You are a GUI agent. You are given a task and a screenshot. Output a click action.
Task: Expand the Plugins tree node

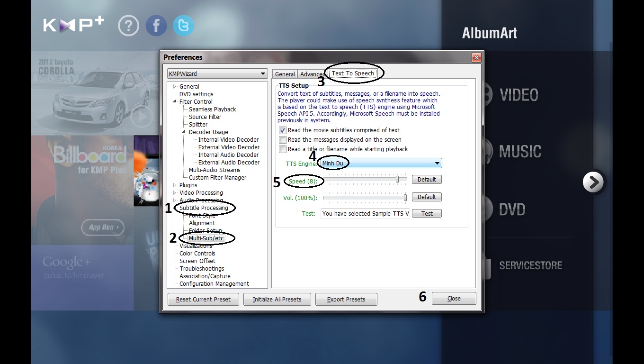pyautogui.click(x=175, y=185)
